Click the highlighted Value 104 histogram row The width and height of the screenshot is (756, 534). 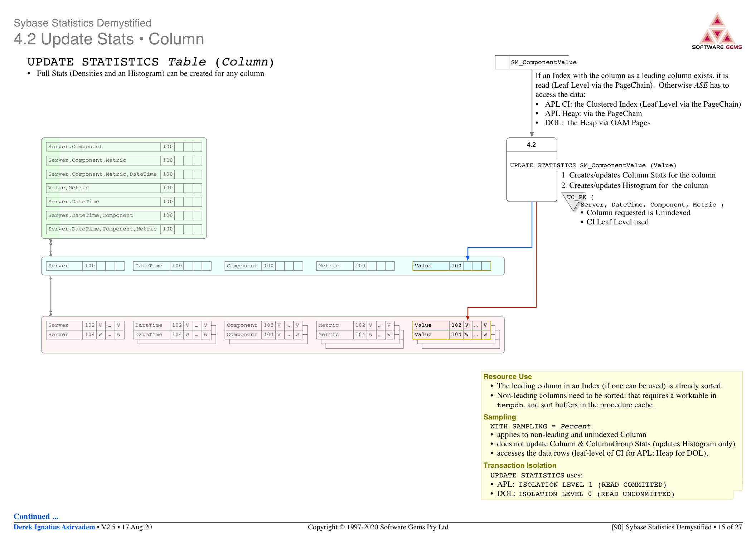click(x=452, y=335)
